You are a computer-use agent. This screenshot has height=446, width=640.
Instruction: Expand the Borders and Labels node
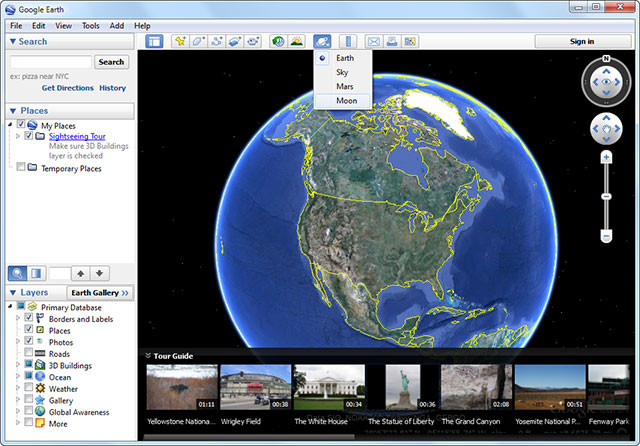pos(18,317)
